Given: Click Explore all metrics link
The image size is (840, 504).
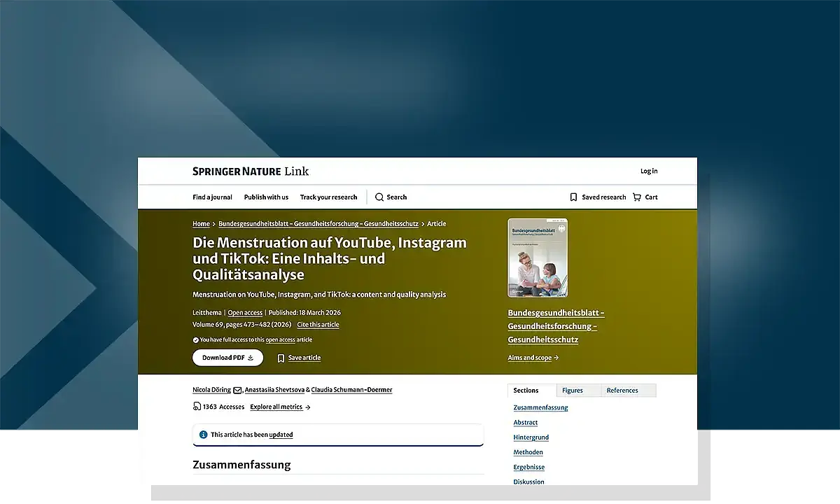Looking at the screenshot, I should (280, 407).
